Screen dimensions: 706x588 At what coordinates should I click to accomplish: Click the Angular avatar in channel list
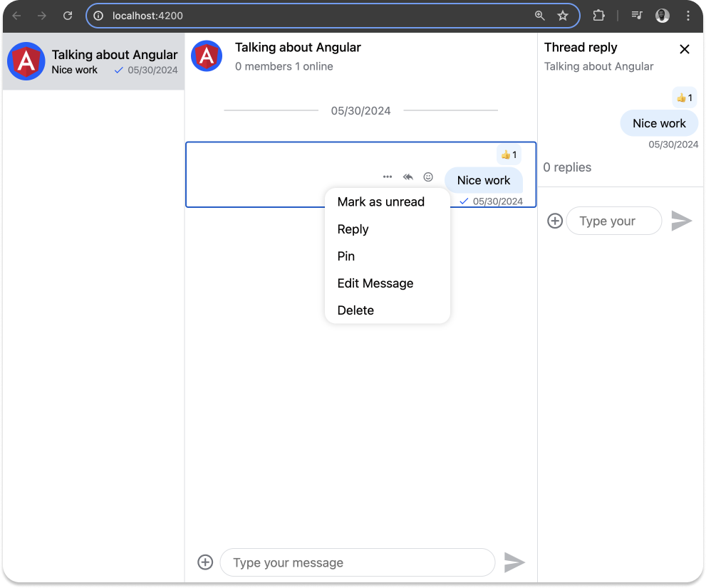(x=26, y=61)
